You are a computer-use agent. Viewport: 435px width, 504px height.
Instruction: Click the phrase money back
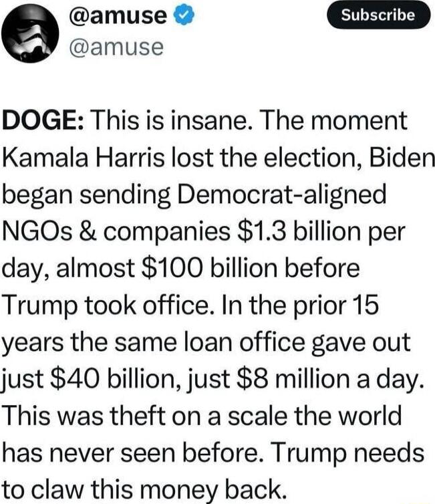point(213,490)
